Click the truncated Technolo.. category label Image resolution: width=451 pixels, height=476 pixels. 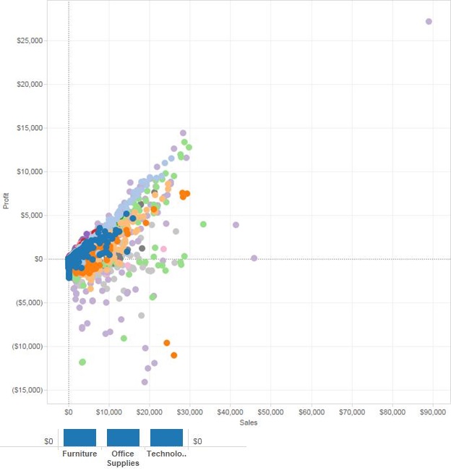point(166,454)
